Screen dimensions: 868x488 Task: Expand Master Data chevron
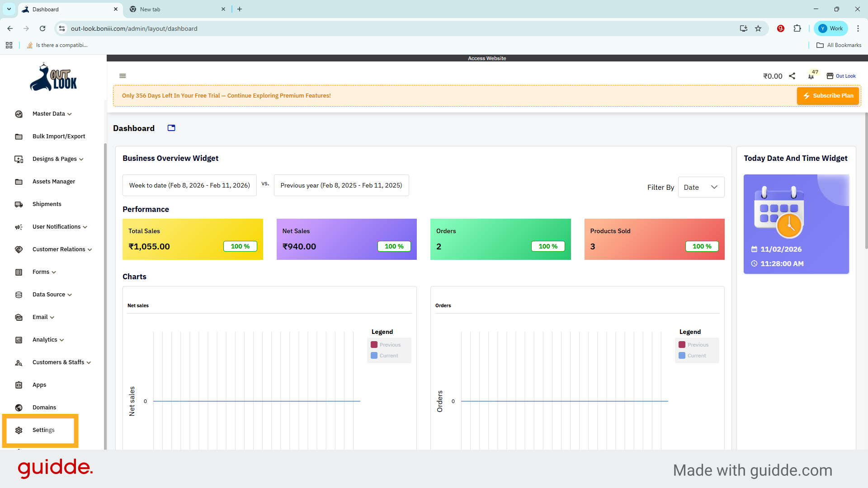pos(70,114)
